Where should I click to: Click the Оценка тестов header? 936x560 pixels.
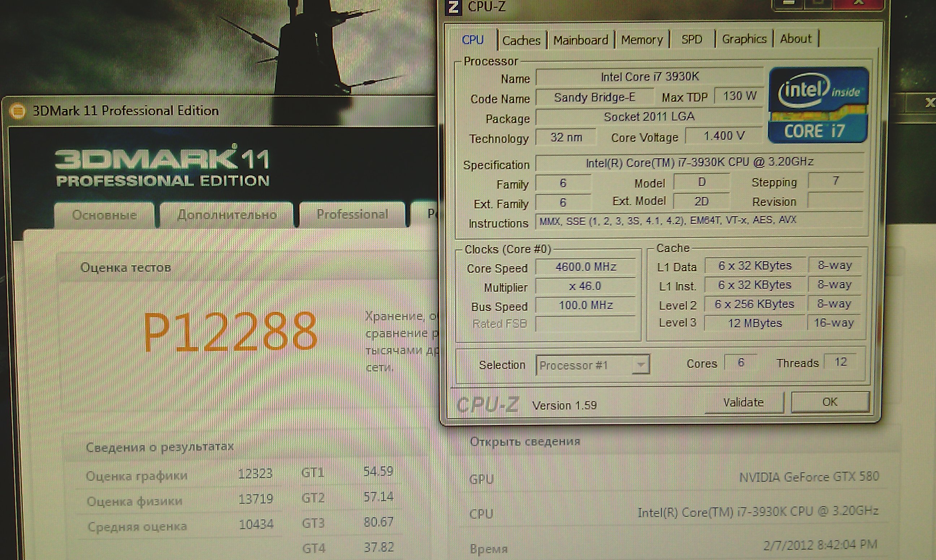pos(125,267)
